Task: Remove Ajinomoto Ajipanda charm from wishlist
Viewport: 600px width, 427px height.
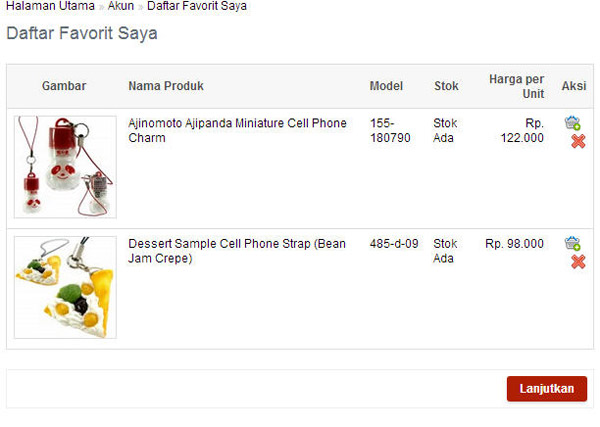Action: (x=577, y=142)
